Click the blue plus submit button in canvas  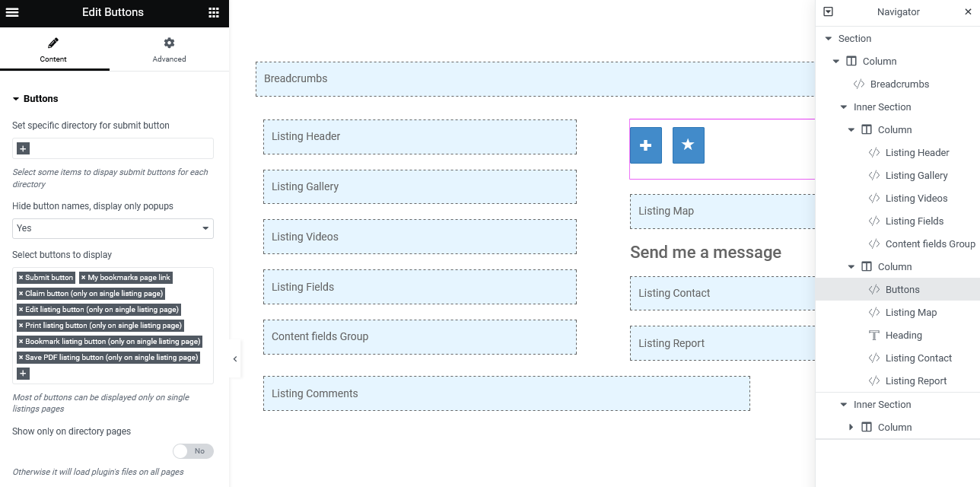(x=645, y=145)
